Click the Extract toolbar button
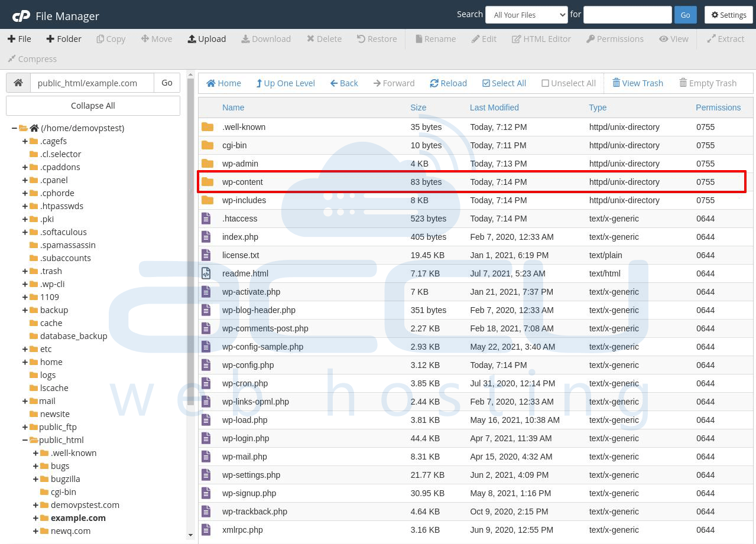This screenshot has height=544, width=756. tap(726, 39)
